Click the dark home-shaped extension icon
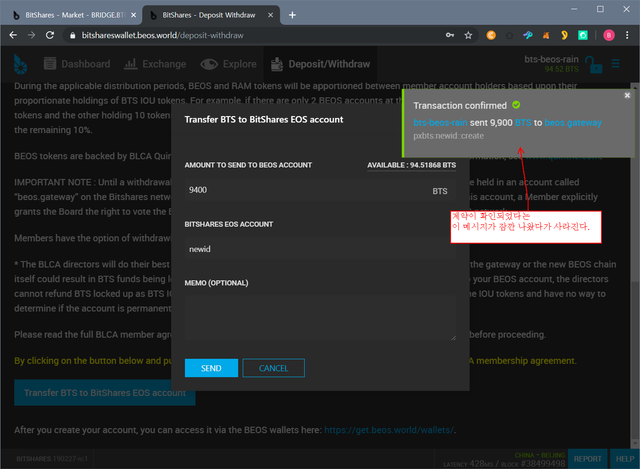The height and width of the screenshot is (469, 640). [509, 36]
